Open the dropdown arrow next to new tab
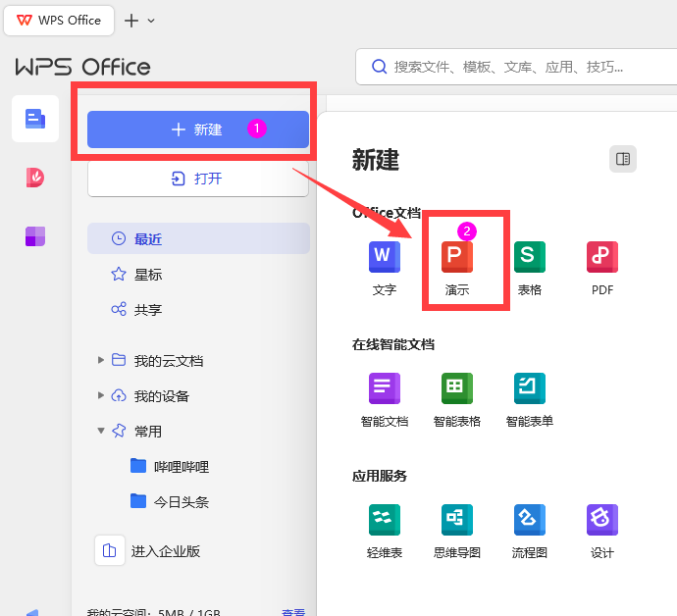677x616 pixels. (x=151, y=21)
